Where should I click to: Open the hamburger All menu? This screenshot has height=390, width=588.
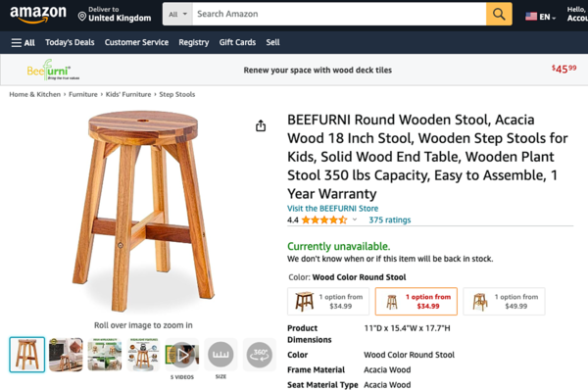pos(24,42)
